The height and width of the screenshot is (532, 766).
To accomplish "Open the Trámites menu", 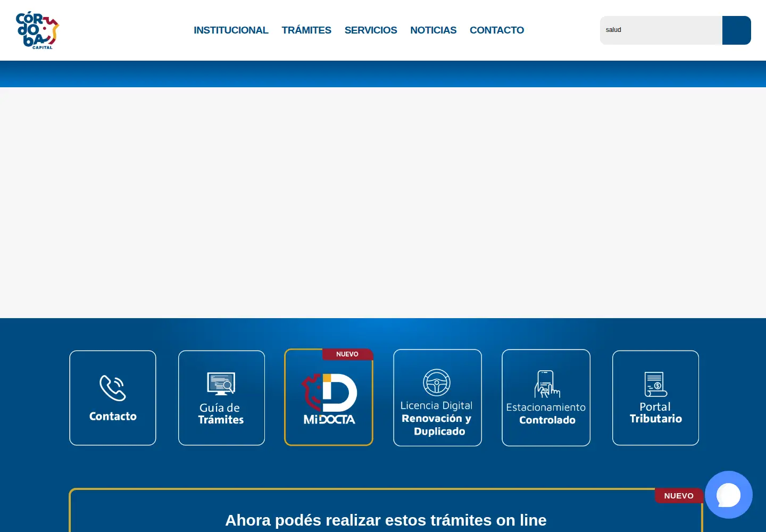I will coord(306,30).
